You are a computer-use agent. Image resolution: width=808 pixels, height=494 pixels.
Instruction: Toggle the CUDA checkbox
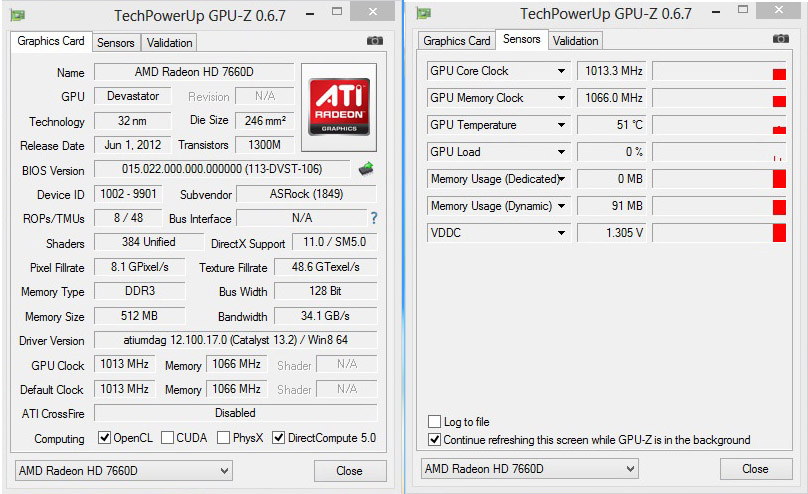(167, 438)
